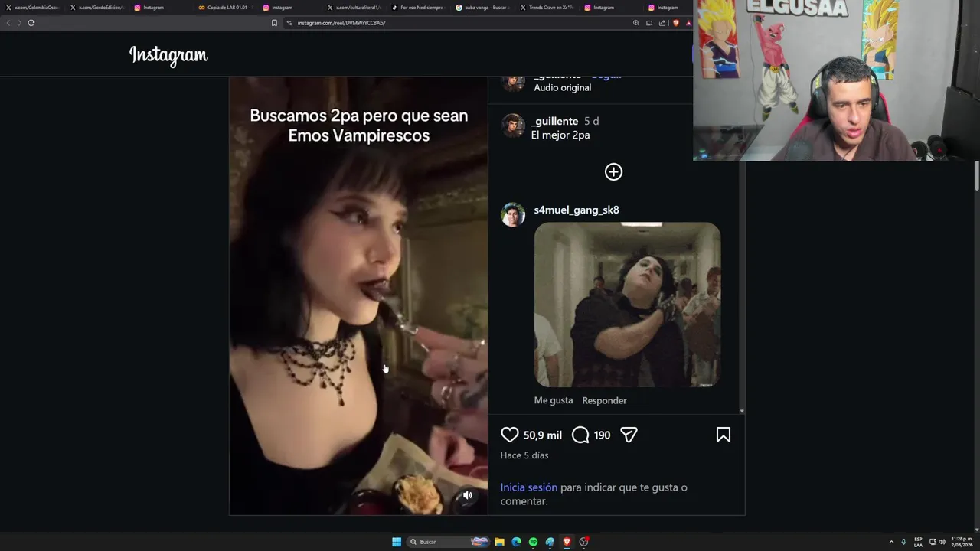This screenshot has height=551, width=980.
Task: Open comments via speech bubble icon
Action: (x=580, y=435)
